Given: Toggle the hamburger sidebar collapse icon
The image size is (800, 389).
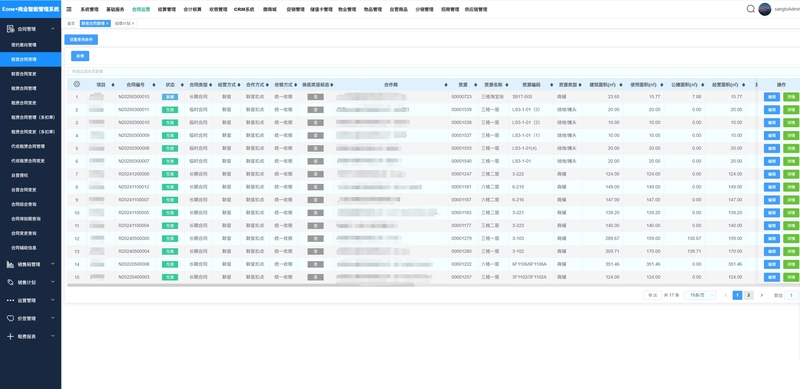Looking at the screenshot, I should 69,9.
